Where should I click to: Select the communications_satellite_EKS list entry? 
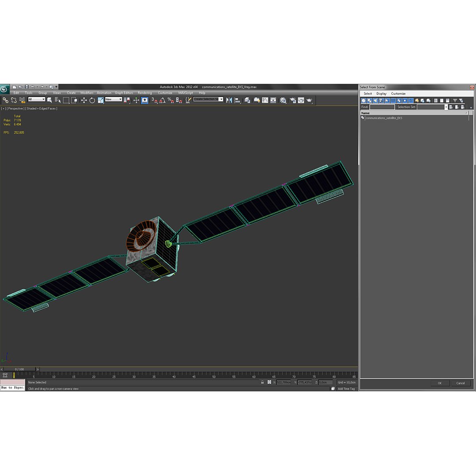[384, 118]
